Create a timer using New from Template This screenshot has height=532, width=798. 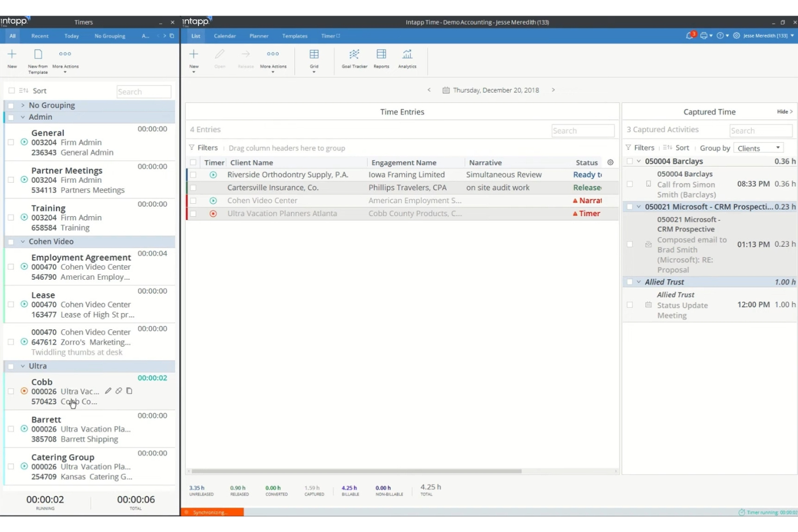pos(38,61)
